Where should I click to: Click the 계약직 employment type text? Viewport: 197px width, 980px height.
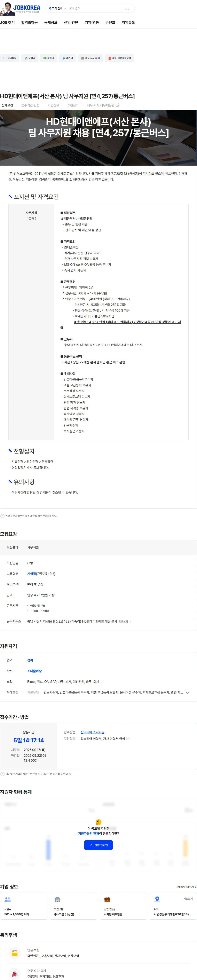click(32, 574)
